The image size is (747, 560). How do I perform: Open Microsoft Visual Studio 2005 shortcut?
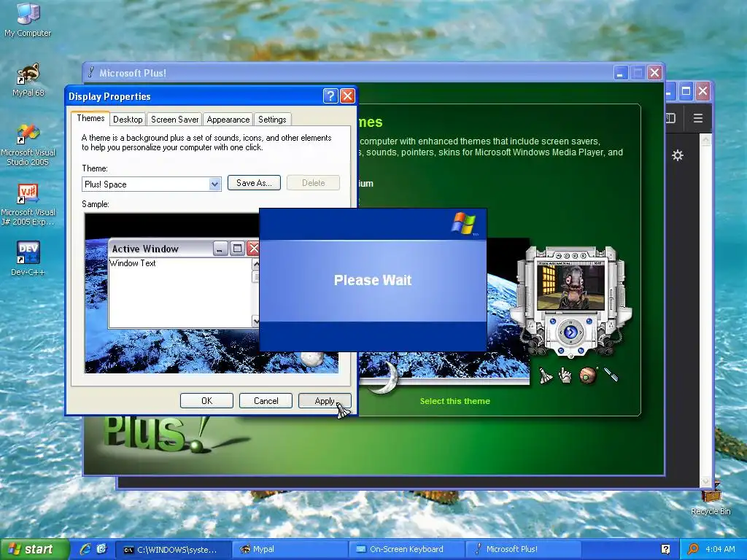pyautogui.click(x=28, y=144)
